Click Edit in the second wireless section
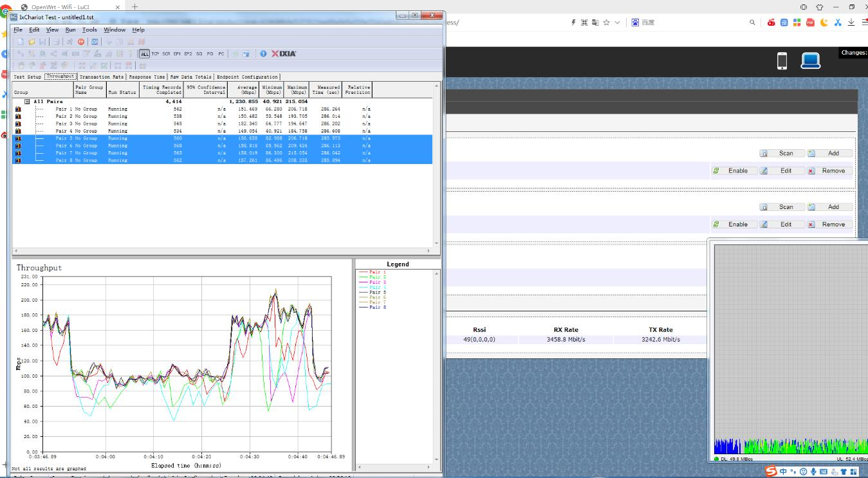 click(782, 225)
